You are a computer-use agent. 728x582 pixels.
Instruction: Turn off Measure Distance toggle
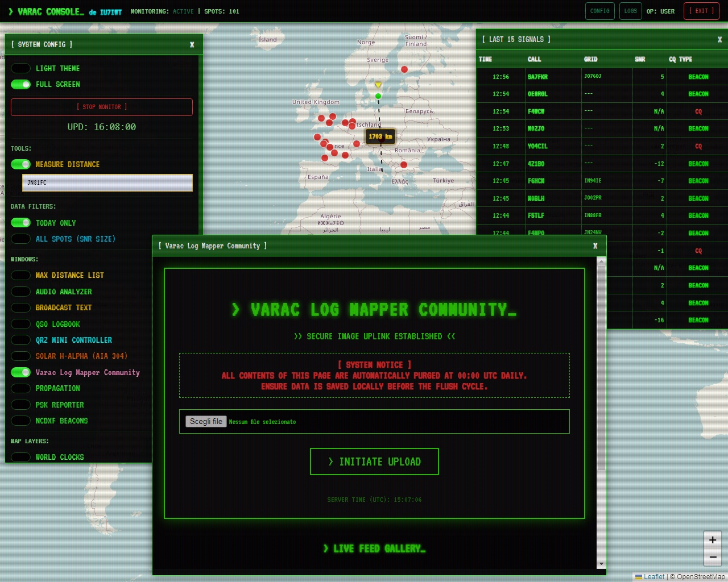21,164
